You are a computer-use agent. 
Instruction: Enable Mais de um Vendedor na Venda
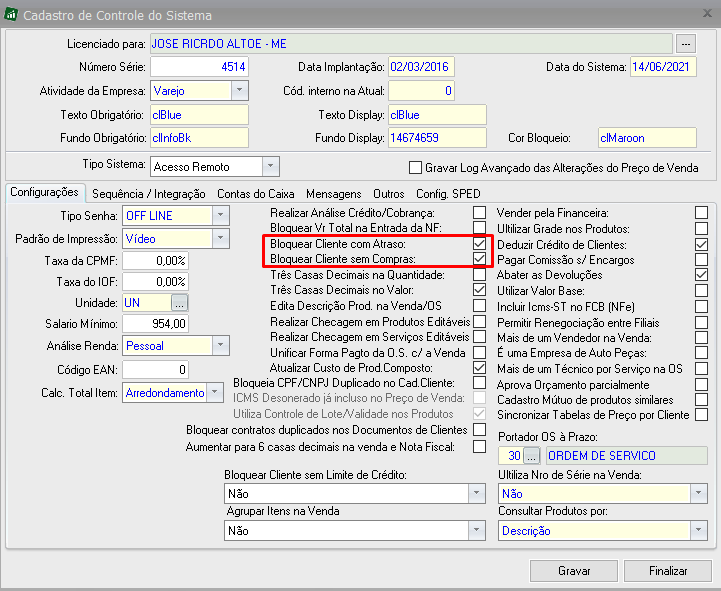pyautogui.click(x=701, y=338)
